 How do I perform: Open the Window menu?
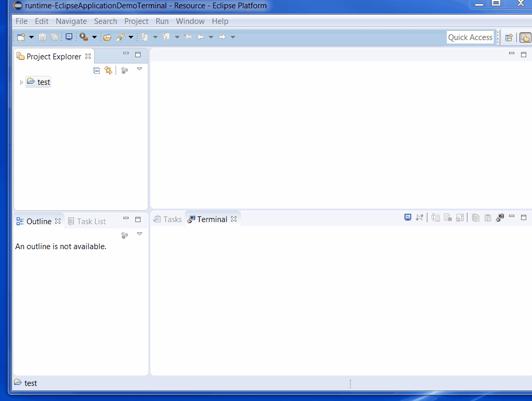coord(190,21)
